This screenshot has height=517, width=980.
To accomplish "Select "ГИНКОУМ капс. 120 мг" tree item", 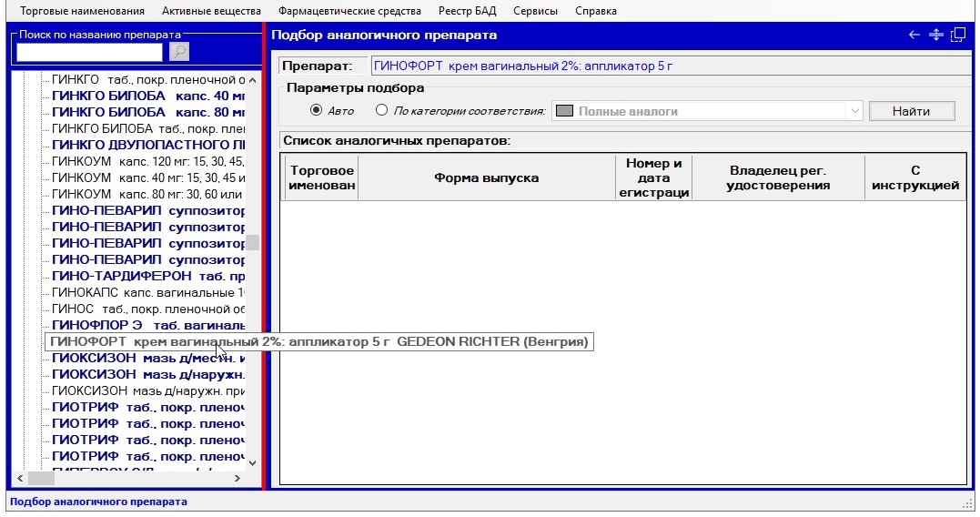I will pyautogui.click(x=146, y=161).
